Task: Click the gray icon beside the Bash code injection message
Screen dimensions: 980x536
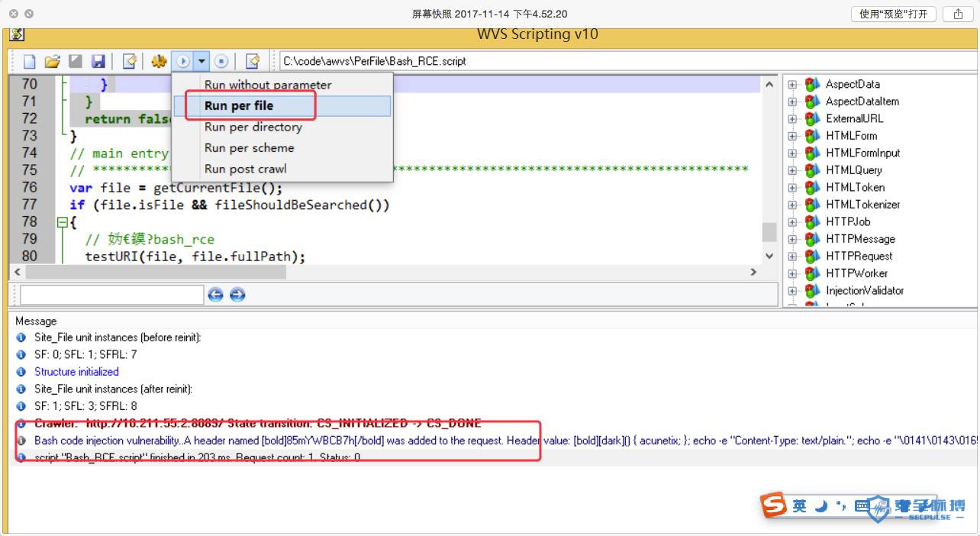Action: tap(21, 441)
